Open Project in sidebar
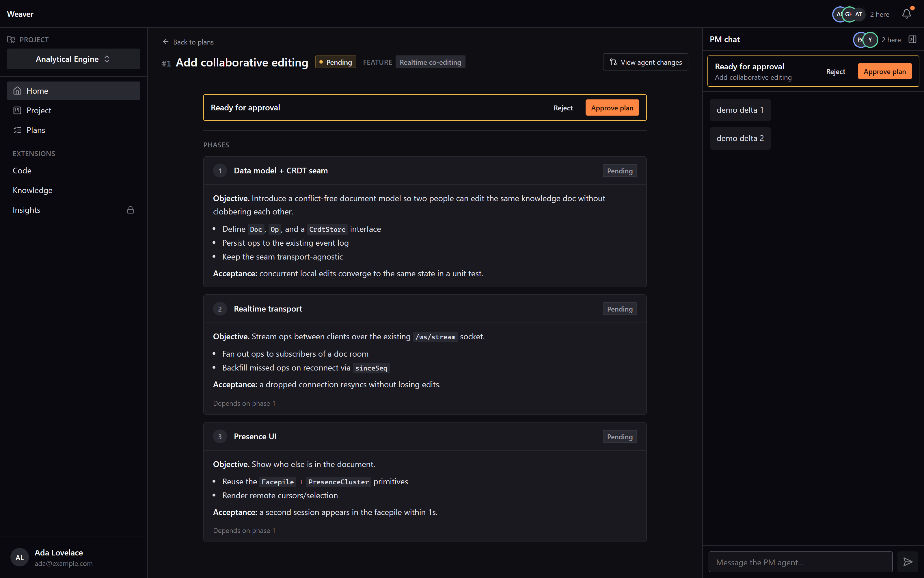 [73, 110]
